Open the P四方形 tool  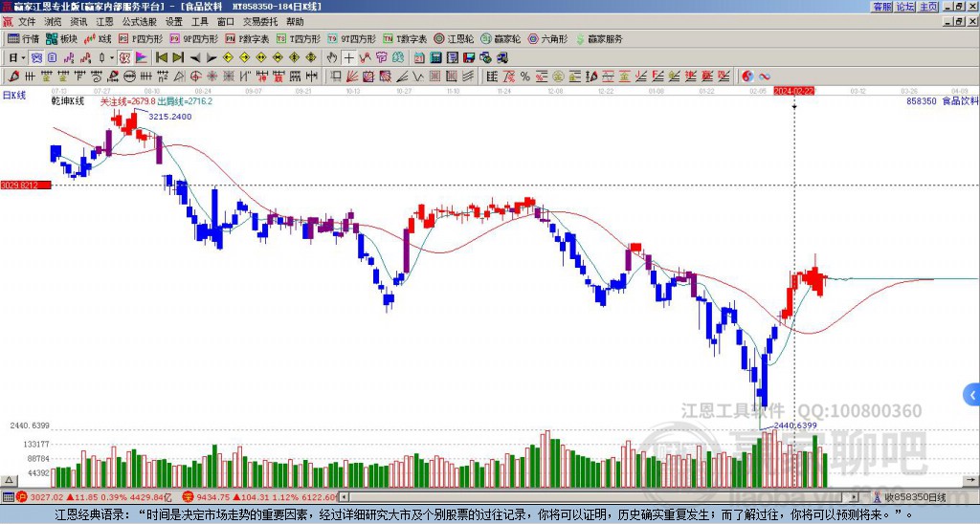point(141,38)
